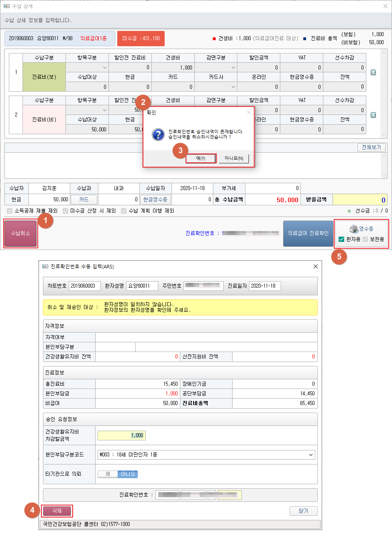Click the blue question mark icon in dialog

158,135
